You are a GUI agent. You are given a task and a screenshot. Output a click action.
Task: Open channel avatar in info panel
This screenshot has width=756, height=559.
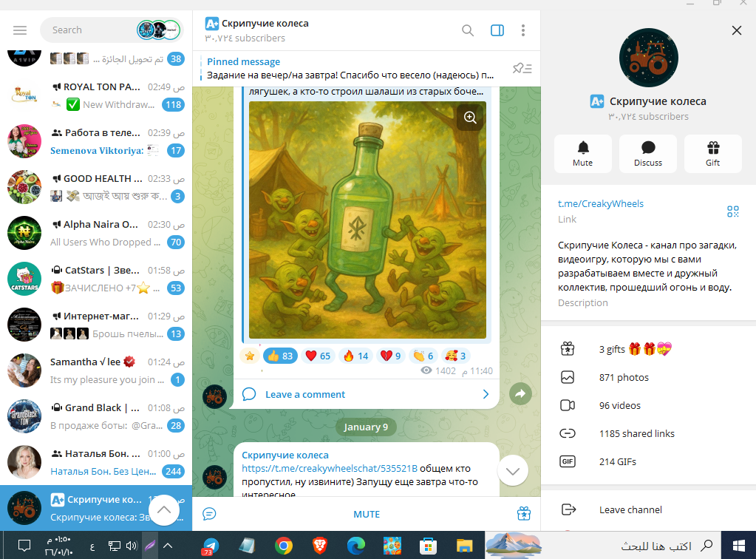click(x=649, y=58)
